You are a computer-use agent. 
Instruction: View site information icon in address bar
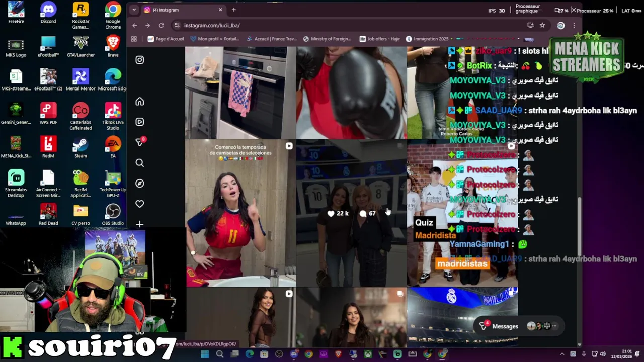(177, 25)
